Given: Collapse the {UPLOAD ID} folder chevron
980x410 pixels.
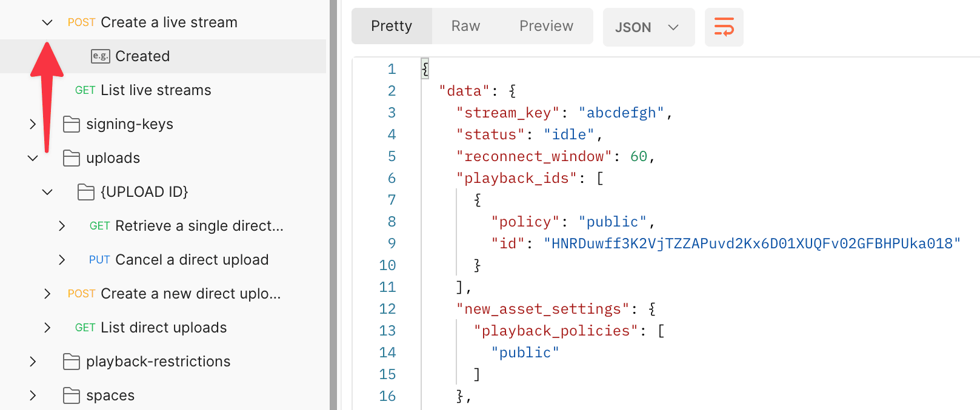Looking at the screenshot, I should (x=47, y=192).
